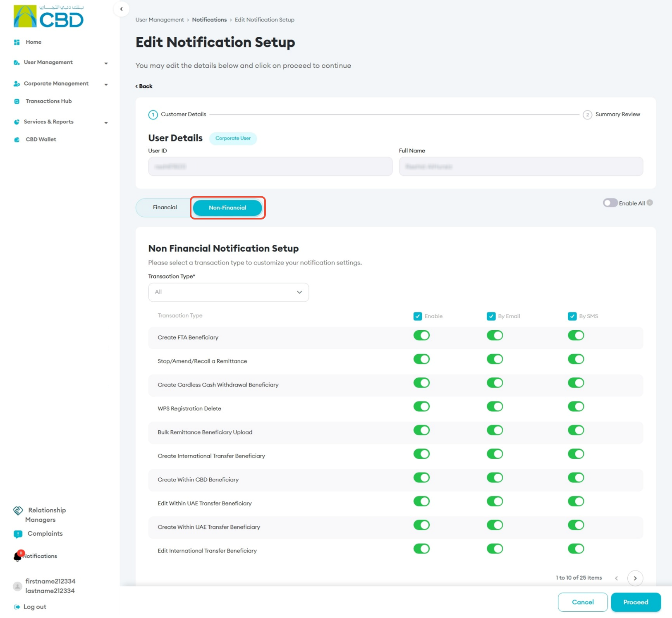The width and height of the screenshot is (672, 618).
Task: Click the User Management icon
Action: [17, 62]
